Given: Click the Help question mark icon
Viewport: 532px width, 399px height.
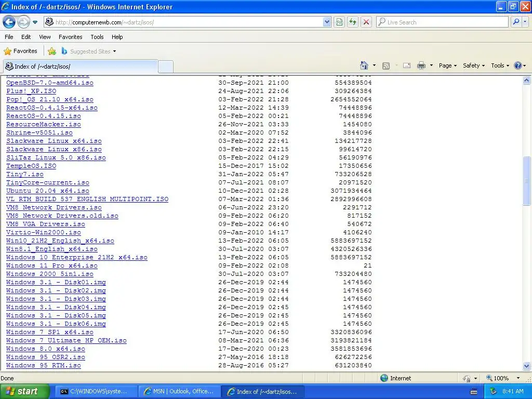Looking at the screenshot, I should [x=518, y=65].
